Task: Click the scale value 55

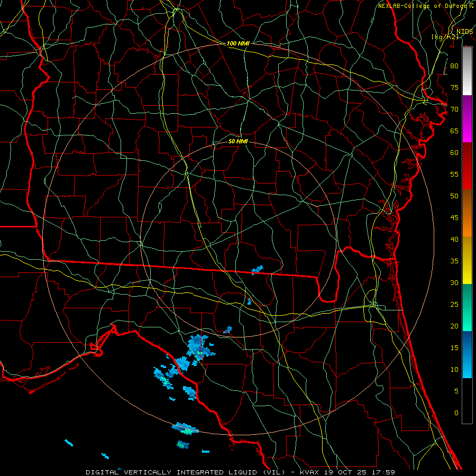Action: pyautogui.click(x=454, y=174)
